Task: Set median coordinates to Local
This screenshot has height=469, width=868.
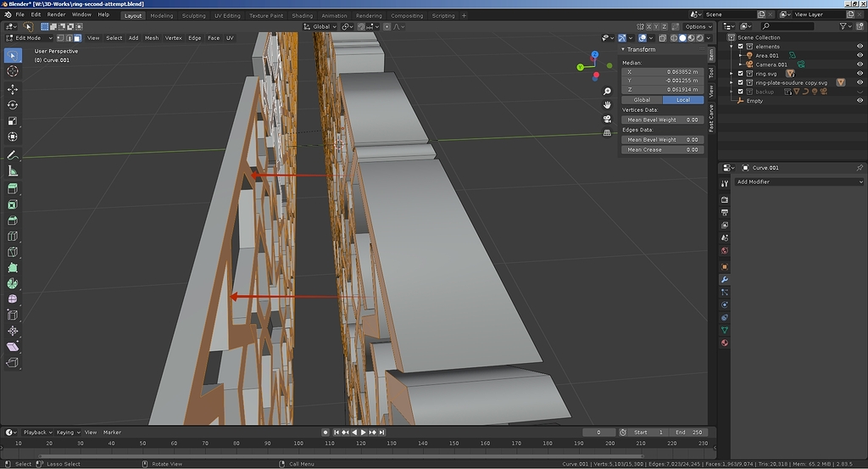Action: [x=683, y=100]
